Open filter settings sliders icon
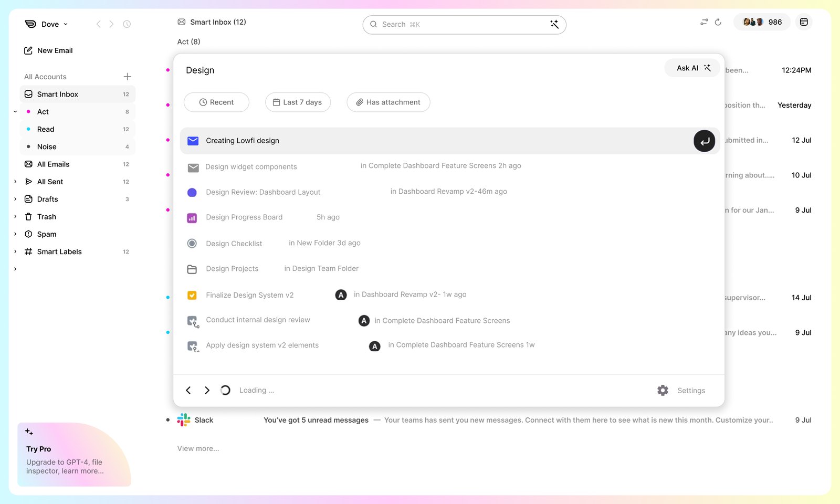This screenshot has height=504, width=840. pyautogui.click(x=704, y=22)
